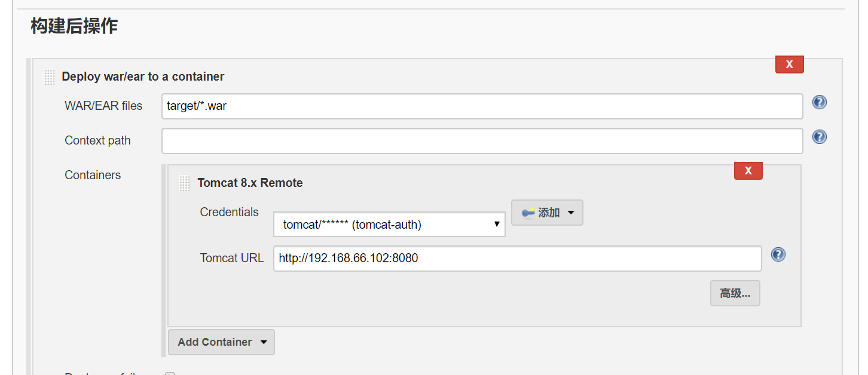The image size is (868, 375).
Task: Toggle the partially visible checkbox below Add Container
Action: click(x=170, y=373)
